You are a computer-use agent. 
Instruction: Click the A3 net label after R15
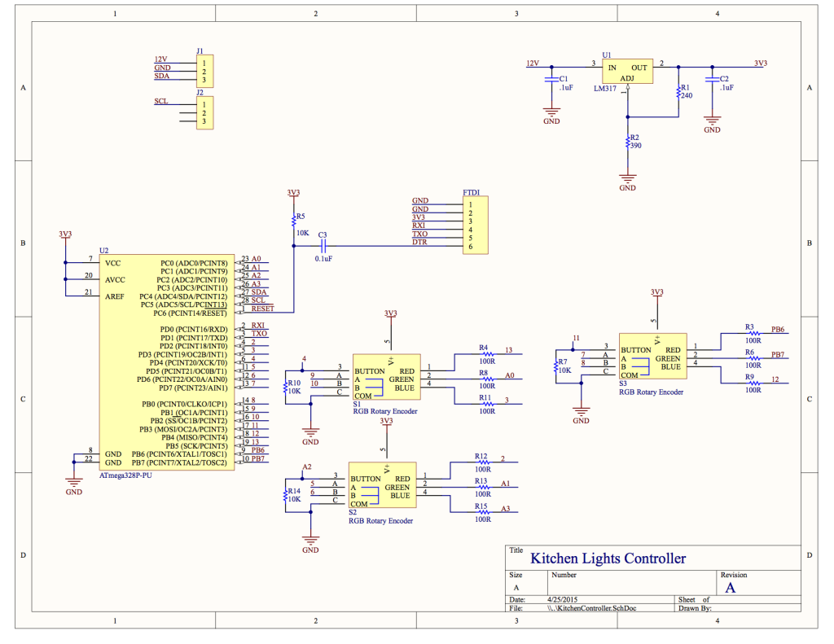(505, 509)
